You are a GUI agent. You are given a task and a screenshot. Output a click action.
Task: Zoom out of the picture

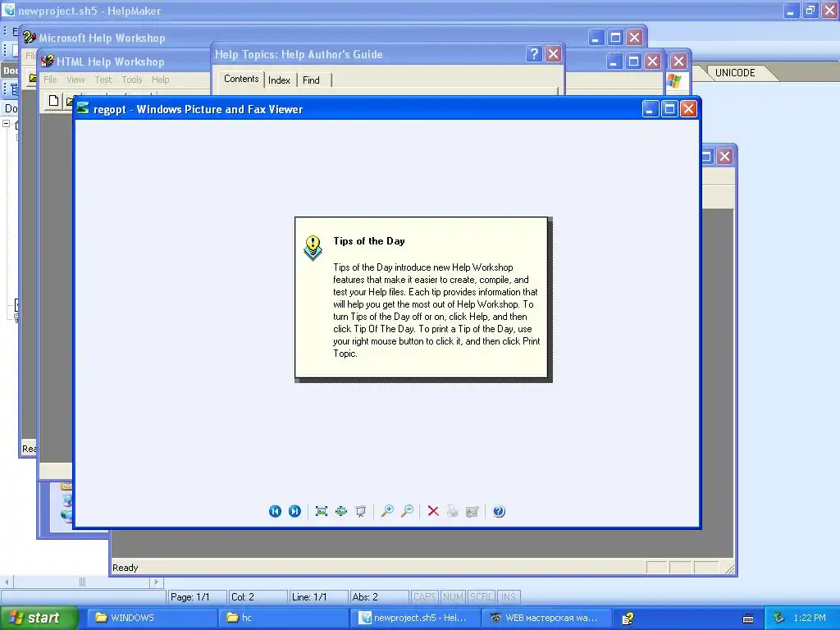point(407,511)
